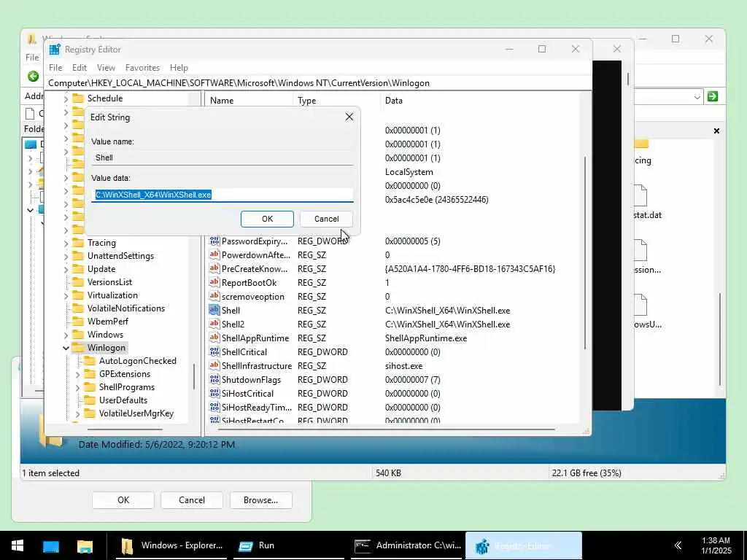Screen dimensions: 747x560
Task: Open the Help menu
Action: click(x=179, y=68)
